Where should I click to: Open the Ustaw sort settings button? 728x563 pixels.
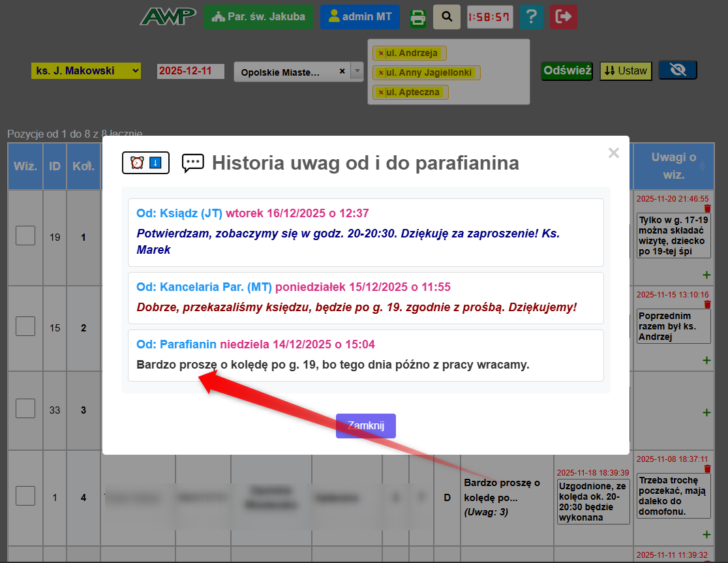pos(626,70)
